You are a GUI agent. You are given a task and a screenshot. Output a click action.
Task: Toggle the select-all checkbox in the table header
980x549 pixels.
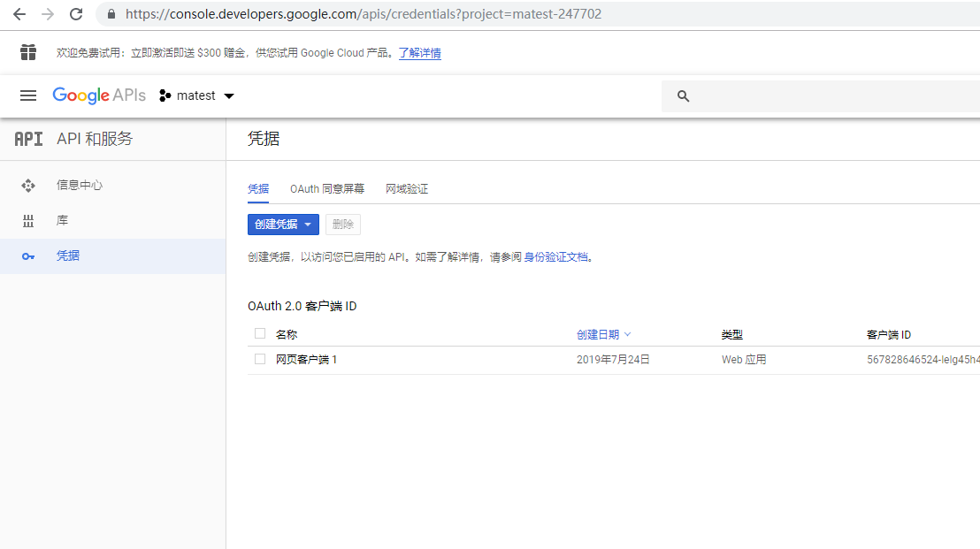click(260, 333)
